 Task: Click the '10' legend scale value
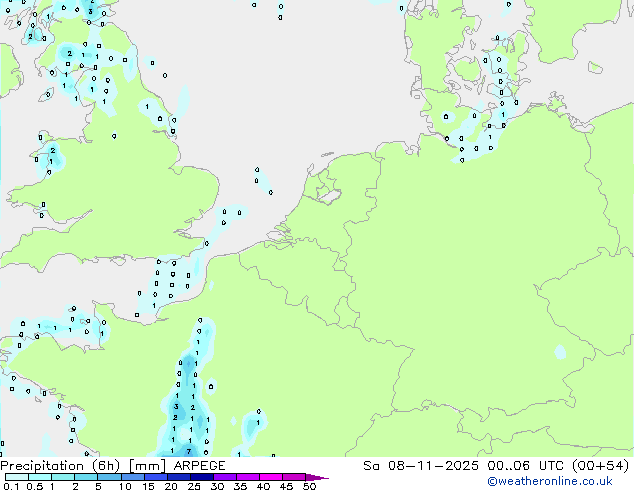(125, 486)
